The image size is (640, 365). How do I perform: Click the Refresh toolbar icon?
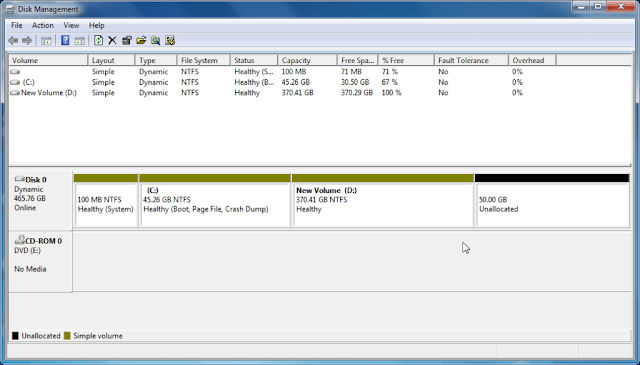98,40
